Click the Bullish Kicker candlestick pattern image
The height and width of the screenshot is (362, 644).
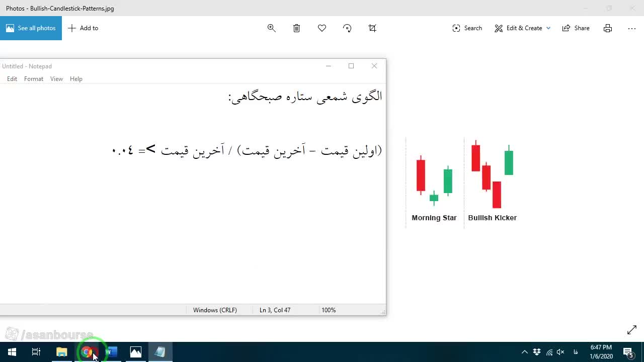tap(492, 174)
